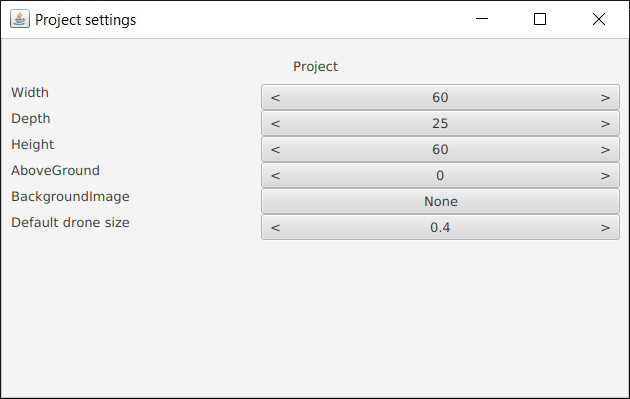Click the AboveGround value 0
The image size is (630, 399).
tap(440, 175)
